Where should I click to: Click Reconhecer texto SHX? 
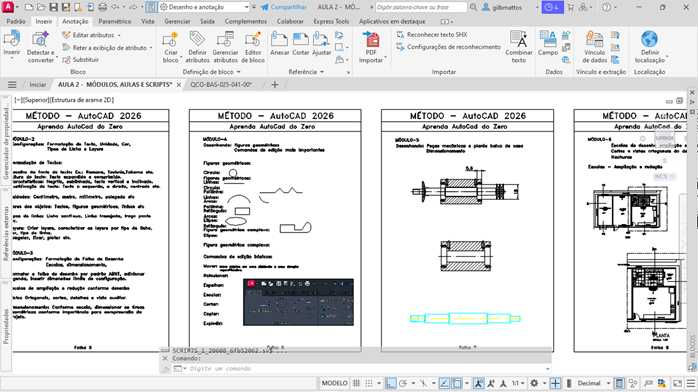pyautogui.click(x=431, y=34)
